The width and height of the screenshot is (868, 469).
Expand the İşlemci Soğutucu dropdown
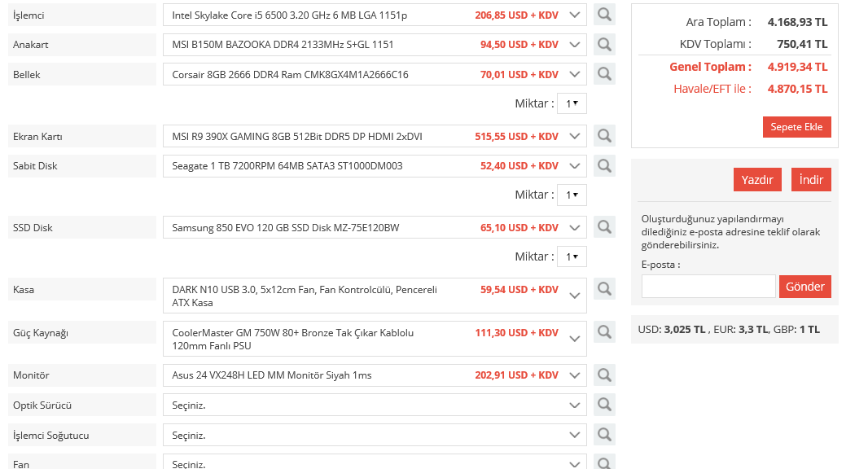pyautogui.click(x=374, y=435)
